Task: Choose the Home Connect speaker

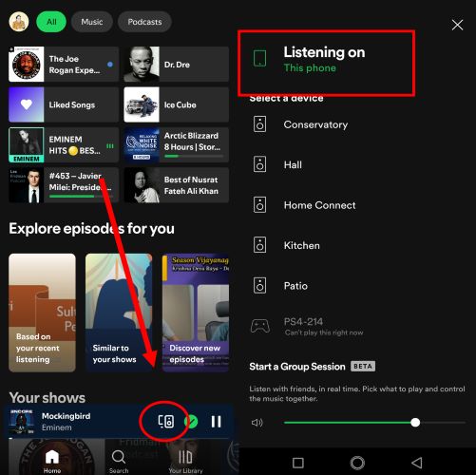Action: 320,205
